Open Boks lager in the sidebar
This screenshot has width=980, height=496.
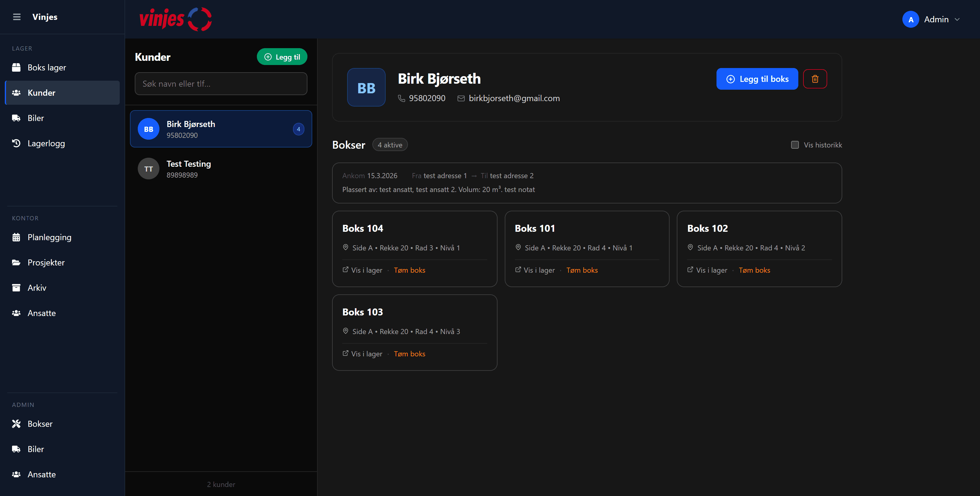pos(46,67)
